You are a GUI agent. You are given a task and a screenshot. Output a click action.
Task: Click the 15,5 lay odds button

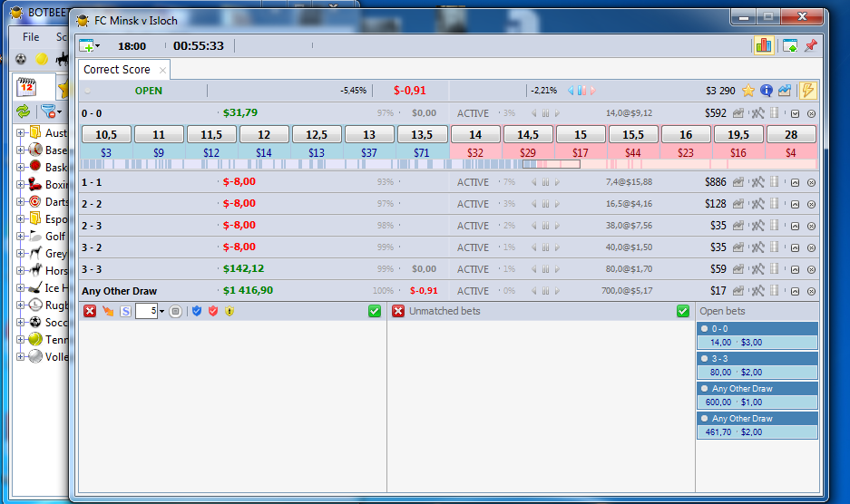(x=633, y=134)
